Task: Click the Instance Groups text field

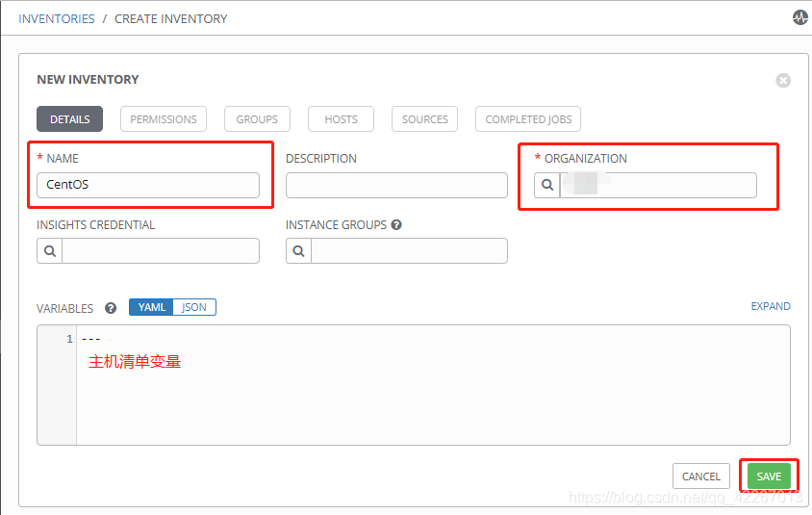Action: pyautogui.click(x=409, y=251)
